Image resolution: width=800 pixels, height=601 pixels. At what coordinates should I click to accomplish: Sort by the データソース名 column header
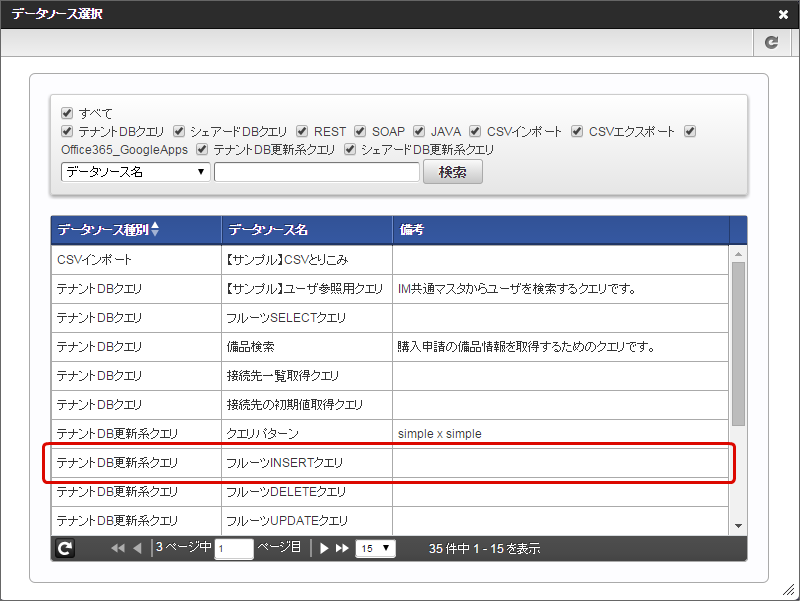click(268, 230)
